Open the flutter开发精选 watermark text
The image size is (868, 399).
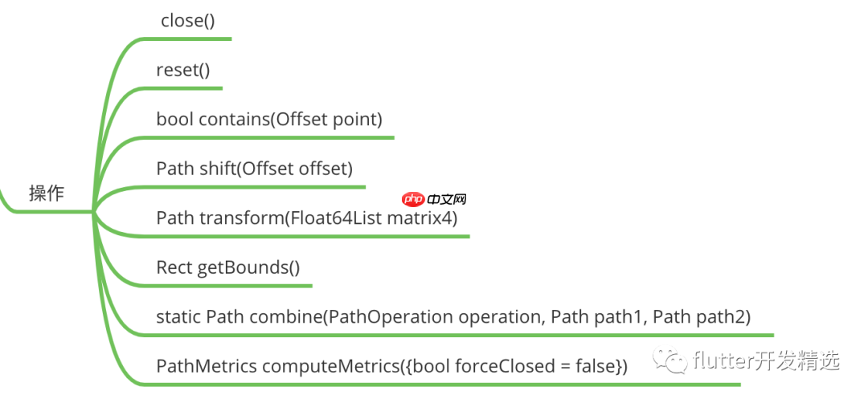point(765,361)
